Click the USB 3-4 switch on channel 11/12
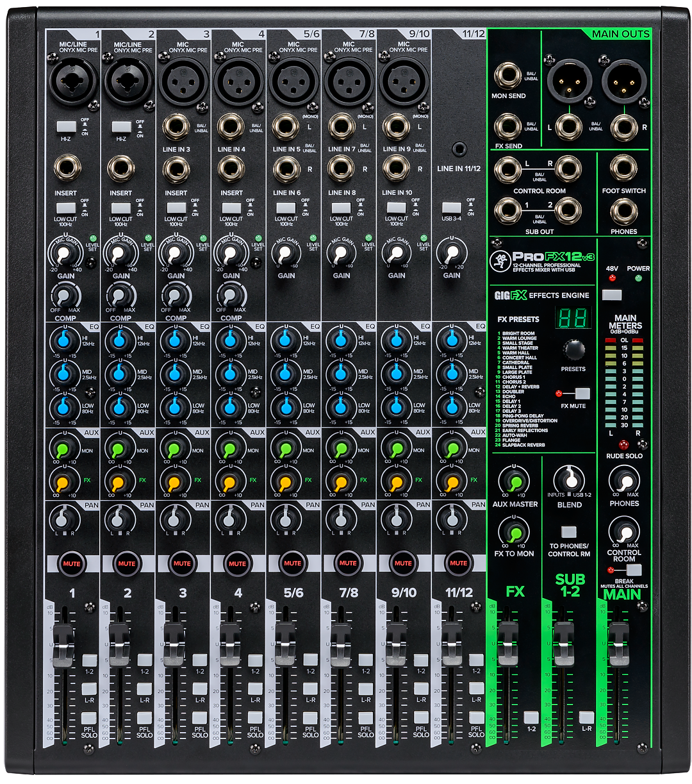 (452, 208)
